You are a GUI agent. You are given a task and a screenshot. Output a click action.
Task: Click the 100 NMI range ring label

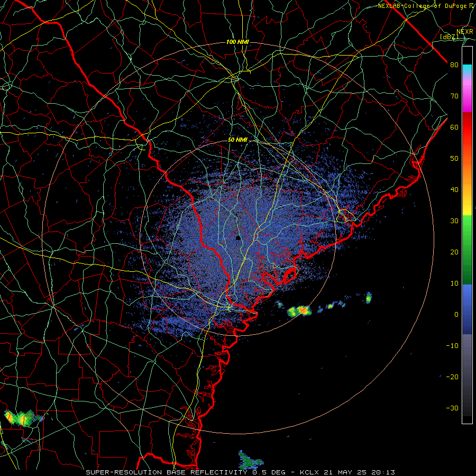pyautogui.click(x=237, y=42)
